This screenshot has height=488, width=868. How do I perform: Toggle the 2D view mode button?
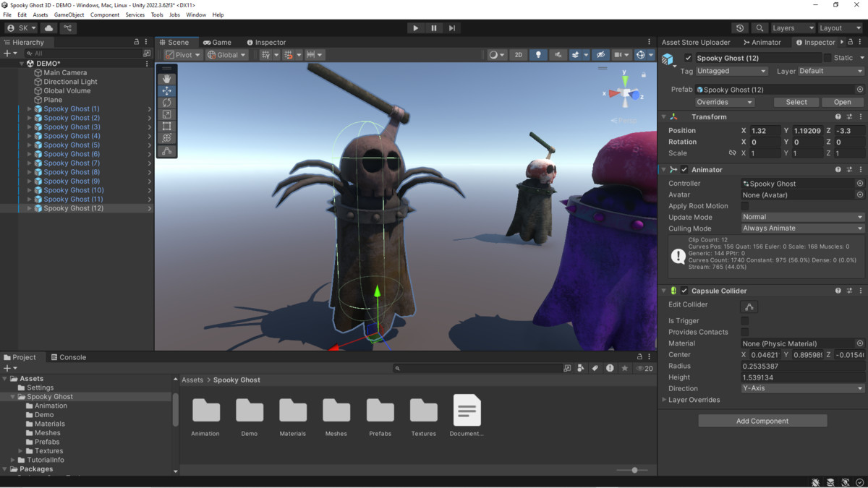[x=518, y=55]
